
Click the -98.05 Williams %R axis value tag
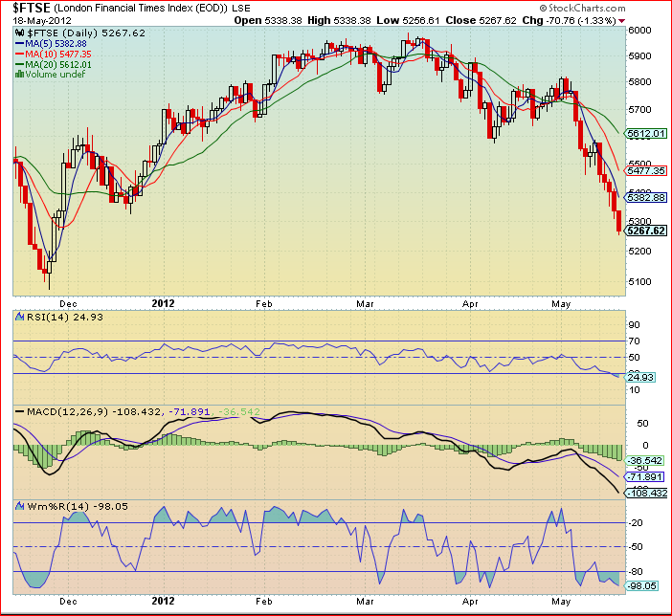[641, 585]
